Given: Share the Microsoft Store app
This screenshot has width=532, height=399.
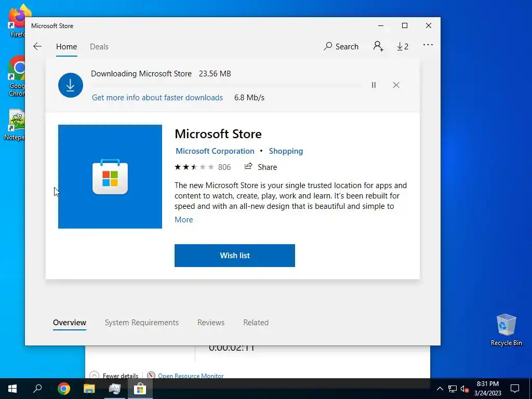Looking at the screenshot, I should tap(261, 167).
